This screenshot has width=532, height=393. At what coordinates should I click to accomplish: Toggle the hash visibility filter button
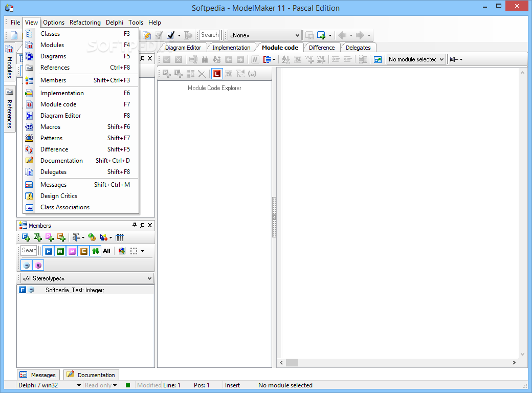tap(38, 266)
